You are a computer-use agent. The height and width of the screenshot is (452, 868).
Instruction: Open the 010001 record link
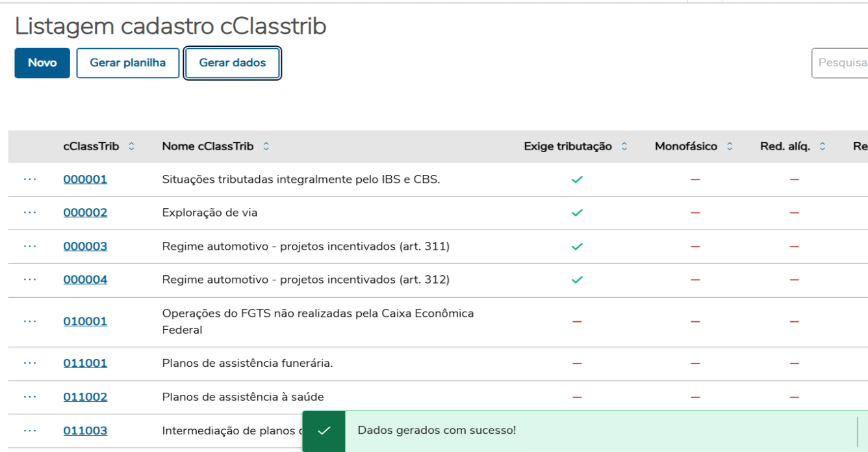click(x=85, y=321)
